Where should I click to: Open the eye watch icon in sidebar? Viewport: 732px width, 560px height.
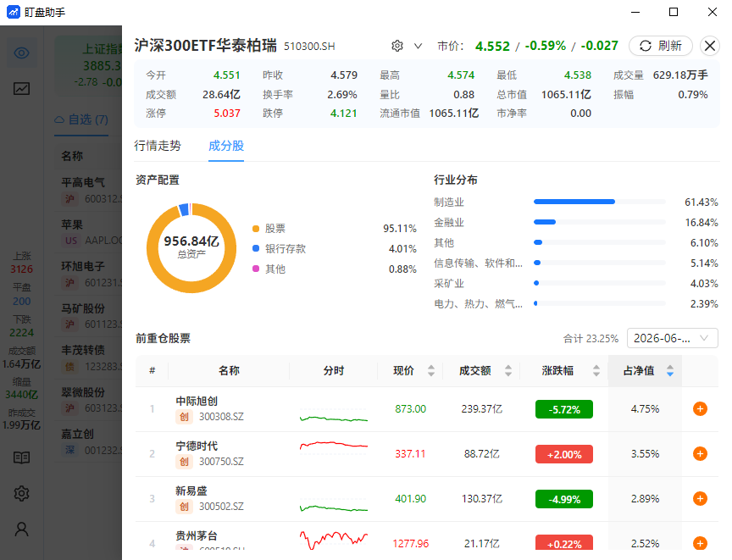(x=21, y=53)
